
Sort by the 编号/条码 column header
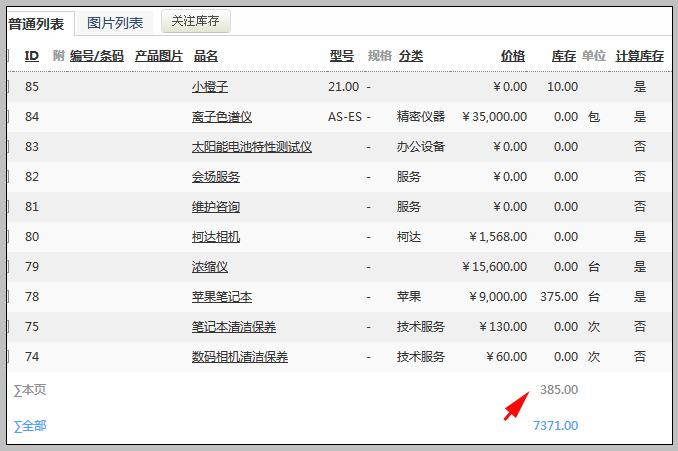pyautogui.click(x=97, y=56)
